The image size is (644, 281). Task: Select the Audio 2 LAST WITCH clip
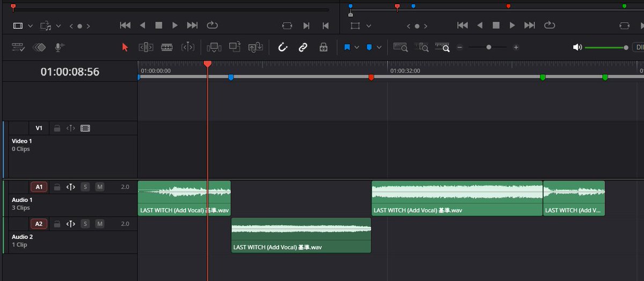(301, 235)
